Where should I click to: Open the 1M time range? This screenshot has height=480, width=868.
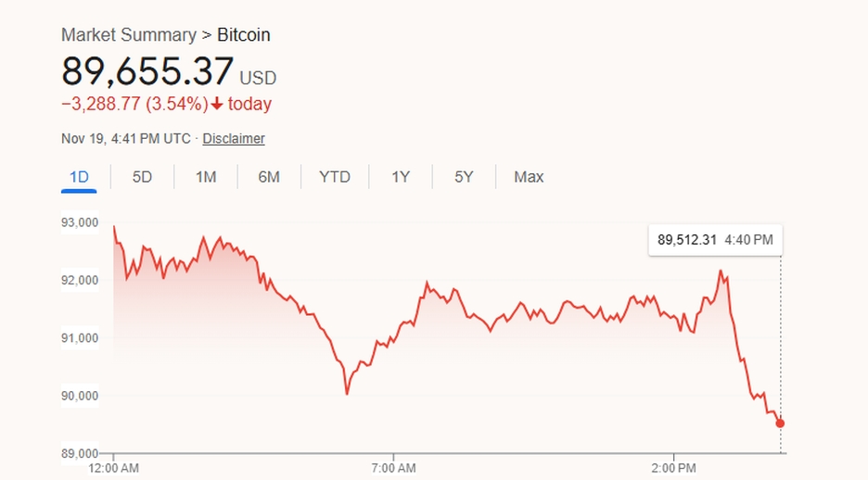click(206, 176)
